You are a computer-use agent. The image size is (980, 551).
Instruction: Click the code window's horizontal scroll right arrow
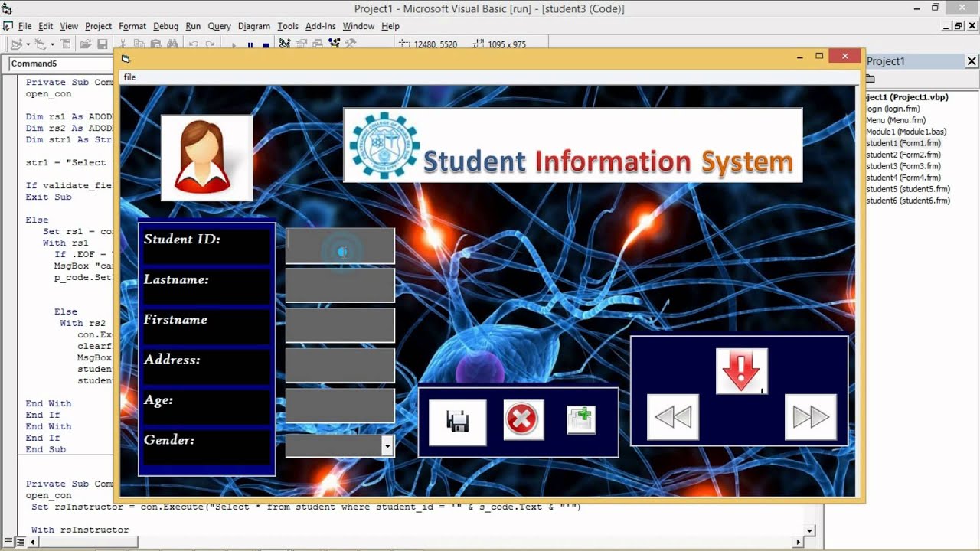(798, 542)
